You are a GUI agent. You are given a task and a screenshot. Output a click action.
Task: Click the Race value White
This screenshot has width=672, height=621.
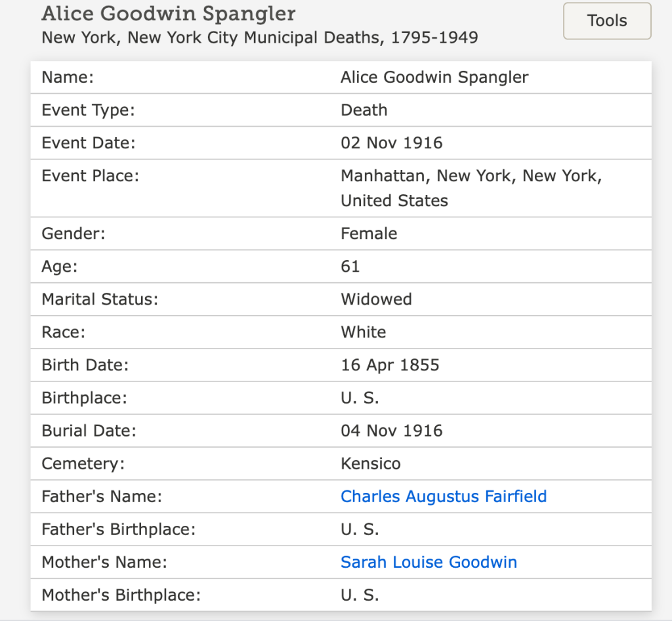pos(364,332)
